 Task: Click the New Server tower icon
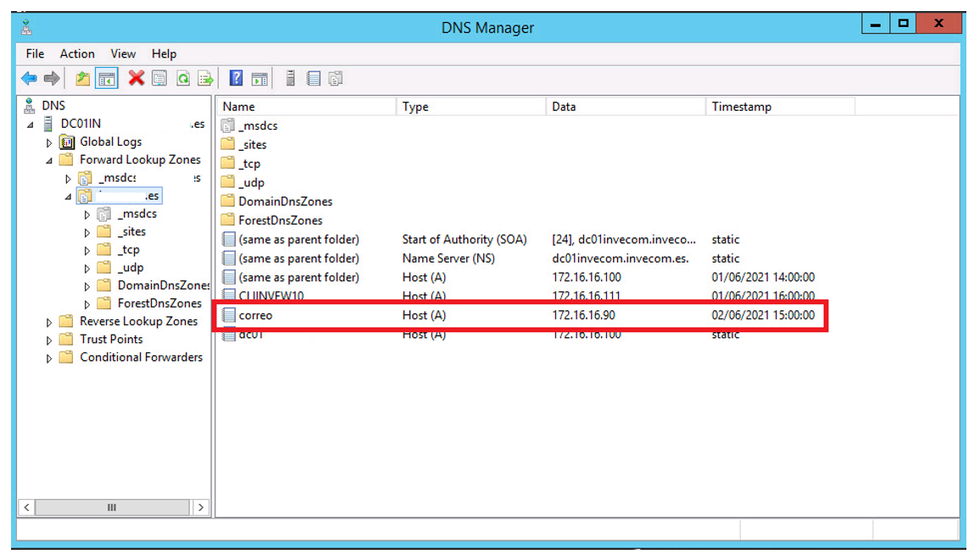[x=290, y=78]
